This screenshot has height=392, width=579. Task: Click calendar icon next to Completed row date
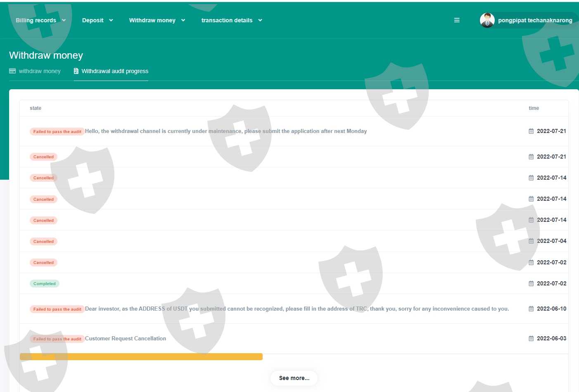pyautogui.click(x=531, y=283)
